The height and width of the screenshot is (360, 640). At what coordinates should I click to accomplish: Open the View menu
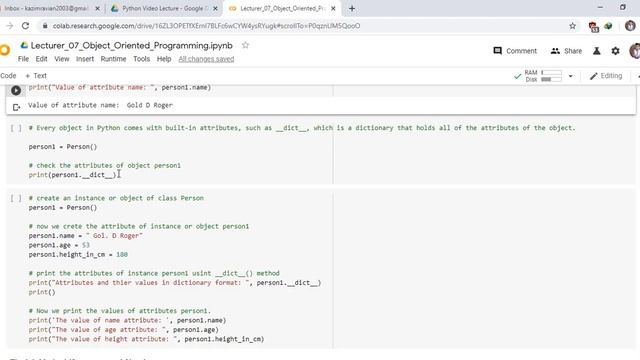[x=62, y=59]
